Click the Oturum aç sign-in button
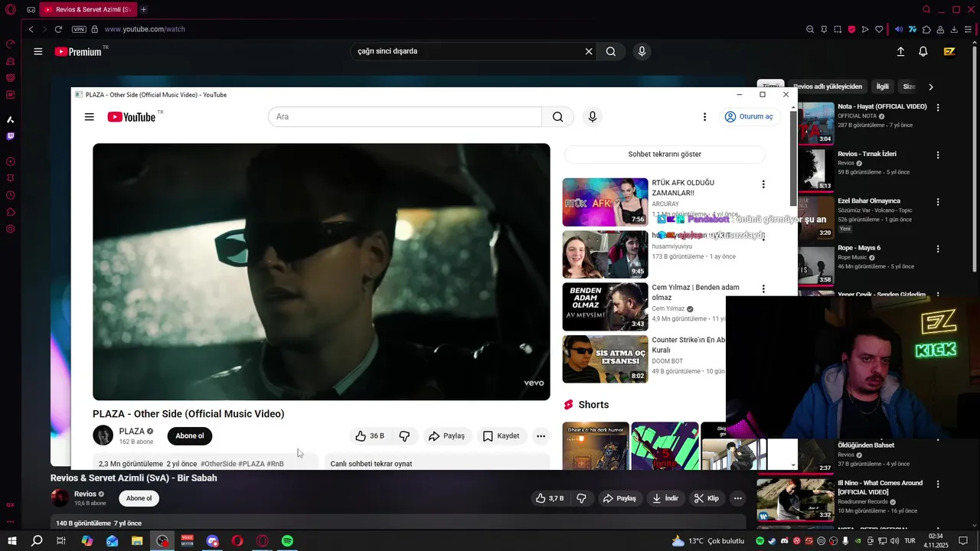The width and height of the screenshot is (980, 551). pos(749,117)
